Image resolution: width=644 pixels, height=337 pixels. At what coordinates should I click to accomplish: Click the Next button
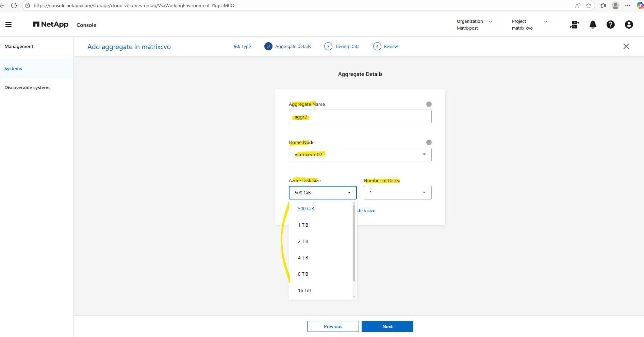387,326
